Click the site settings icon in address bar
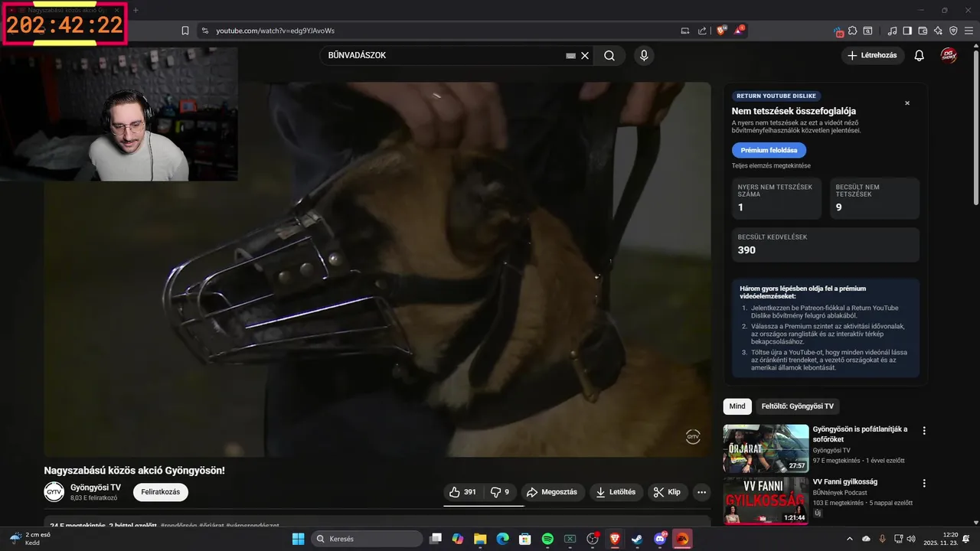This screenshot has height=551, width=980. tap(204, 31)
